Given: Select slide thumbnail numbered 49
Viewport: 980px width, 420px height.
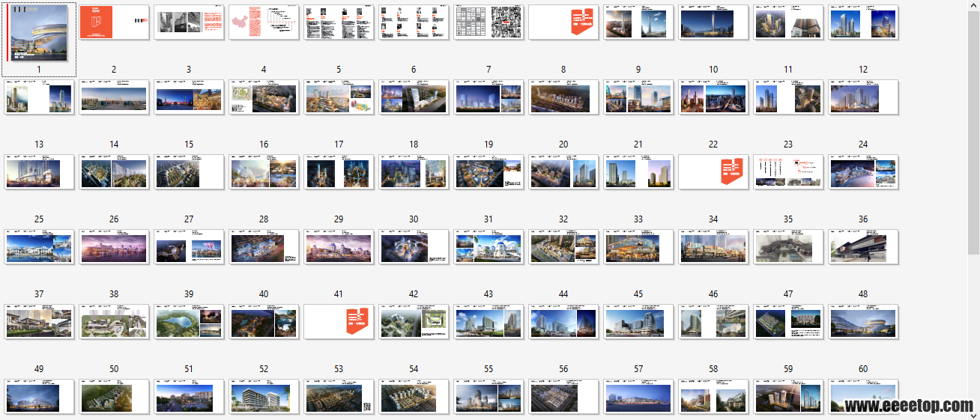Looking at the screenshot, I should pyautogui.click(x=39, y=322).
